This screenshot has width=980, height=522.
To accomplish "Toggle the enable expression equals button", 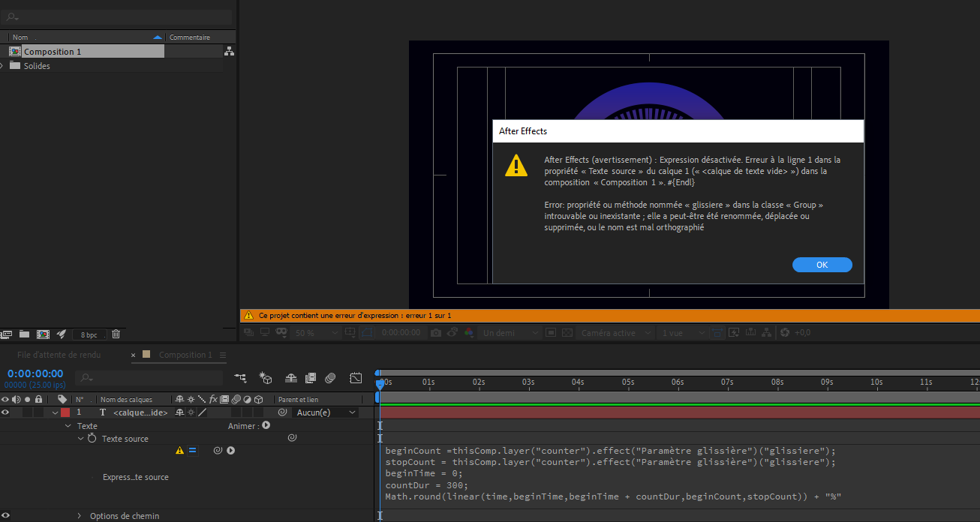I will tap(192, 451).
